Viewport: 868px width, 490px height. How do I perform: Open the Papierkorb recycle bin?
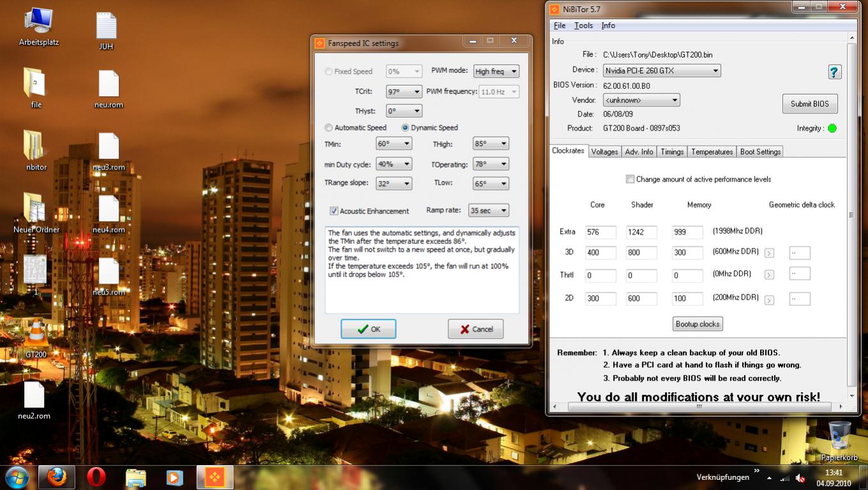coord(840,440)
